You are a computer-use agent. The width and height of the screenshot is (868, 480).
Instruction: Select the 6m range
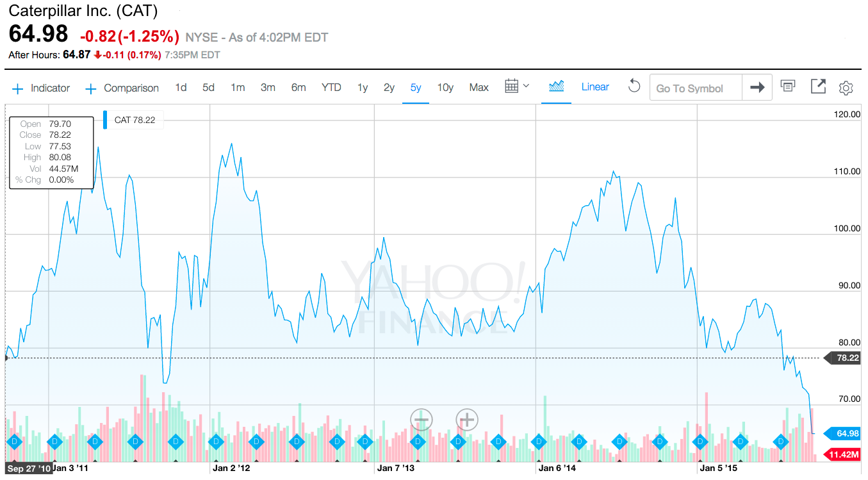[299, 87]
